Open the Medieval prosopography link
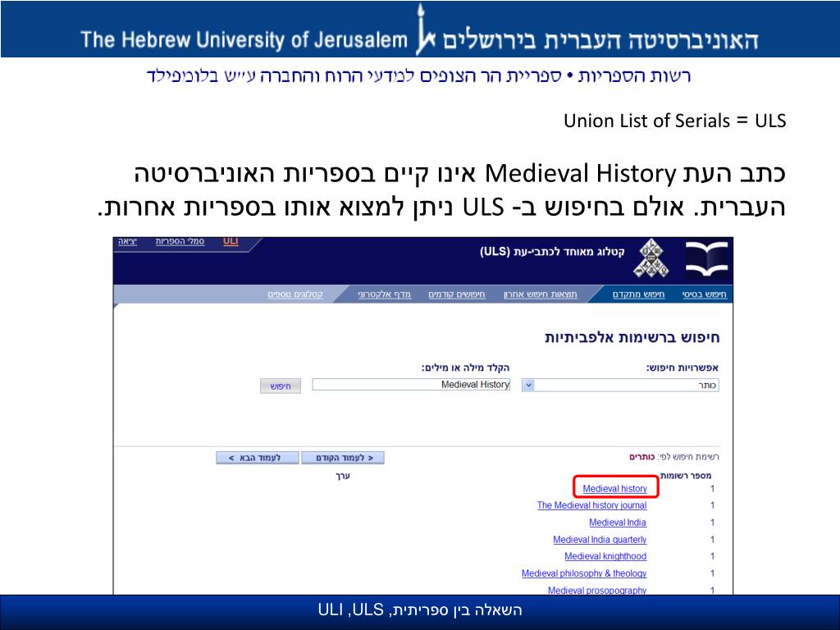 point(597,590)
